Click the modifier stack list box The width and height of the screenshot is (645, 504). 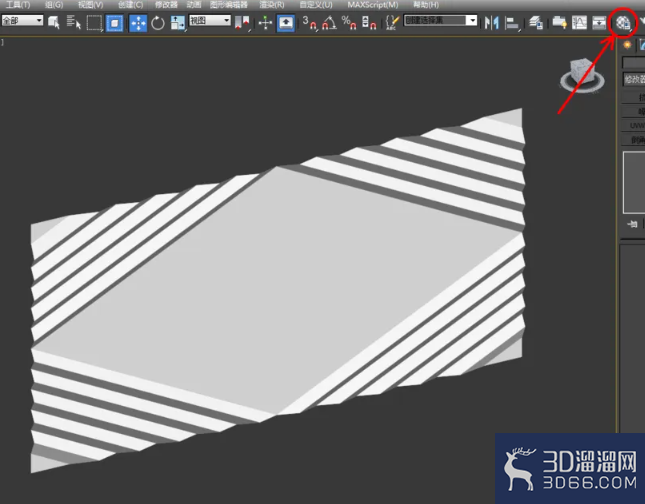[634, 182]
